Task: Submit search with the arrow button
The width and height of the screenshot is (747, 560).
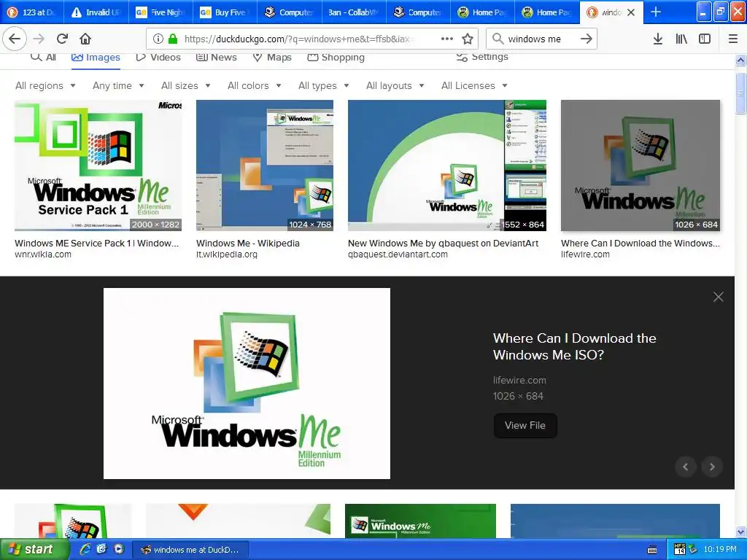Action: [587, 39]
